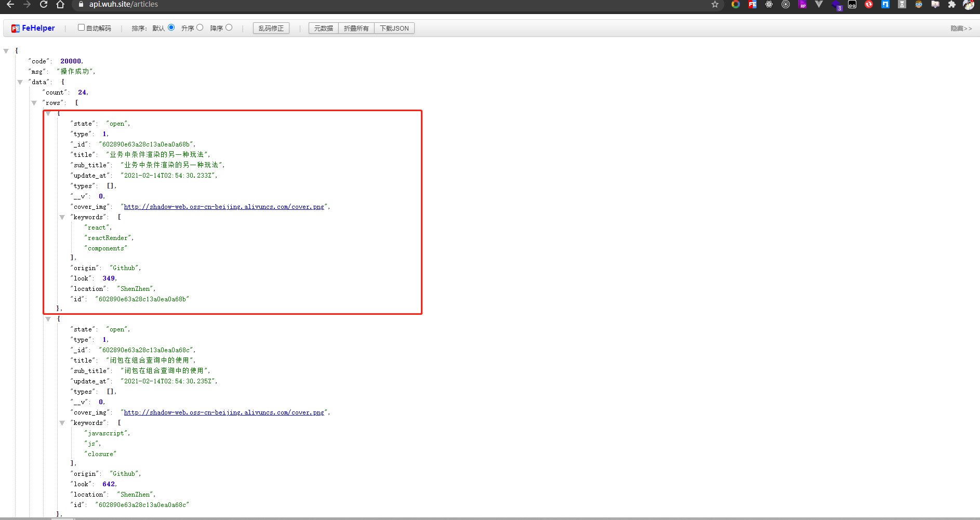980x520 pixels.
Task: Collapse the data object node
Action: (x=20, y=82)
